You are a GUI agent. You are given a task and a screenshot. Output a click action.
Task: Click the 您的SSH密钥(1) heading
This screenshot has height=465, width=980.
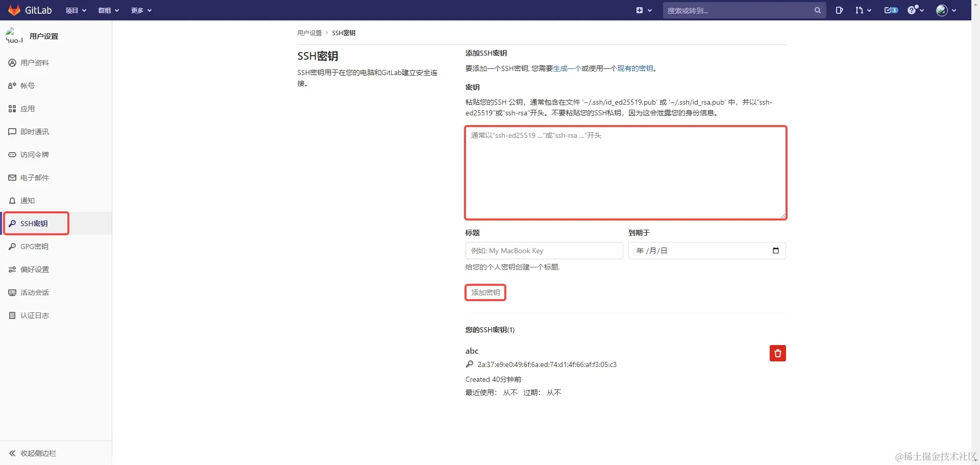point(490,330)
